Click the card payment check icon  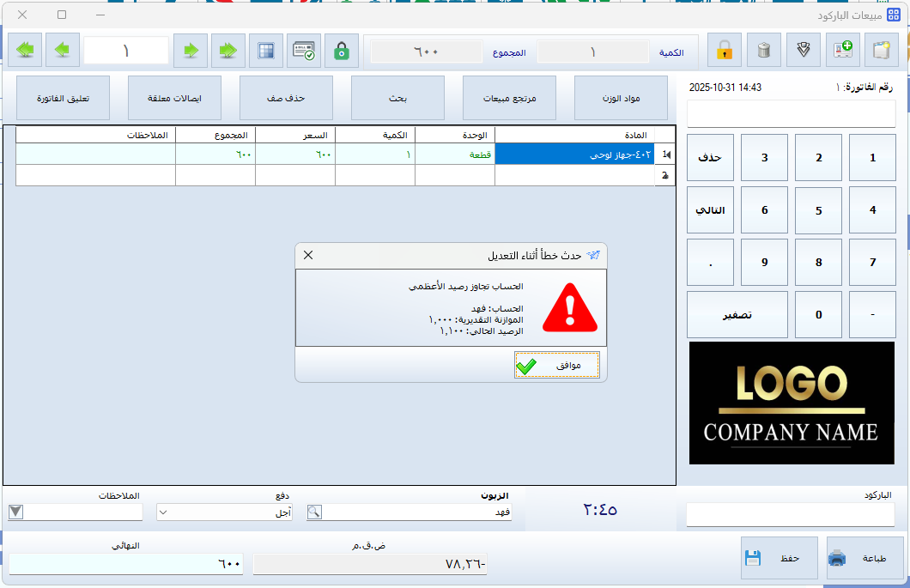[304, 51]
